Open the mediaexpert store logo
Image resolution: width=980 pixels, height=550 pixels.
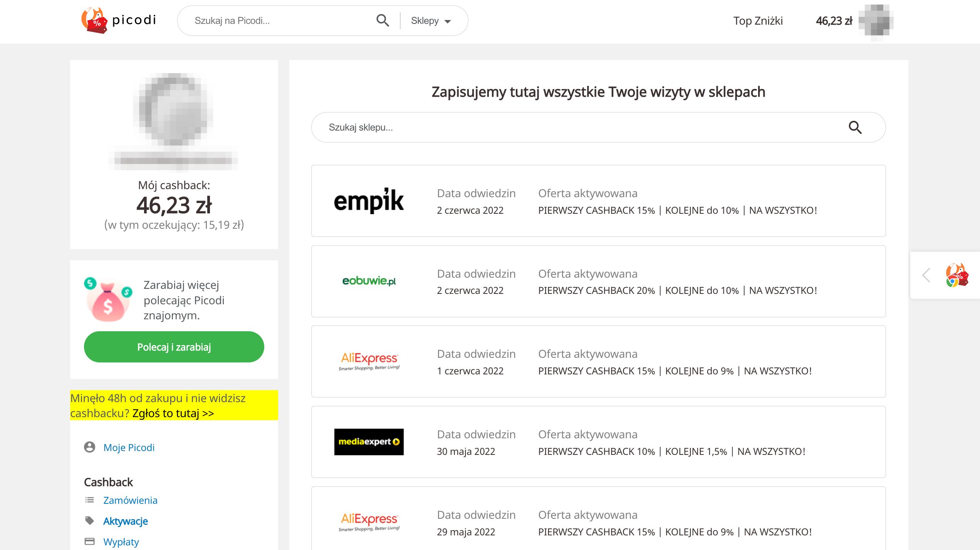tap(369, 442)
